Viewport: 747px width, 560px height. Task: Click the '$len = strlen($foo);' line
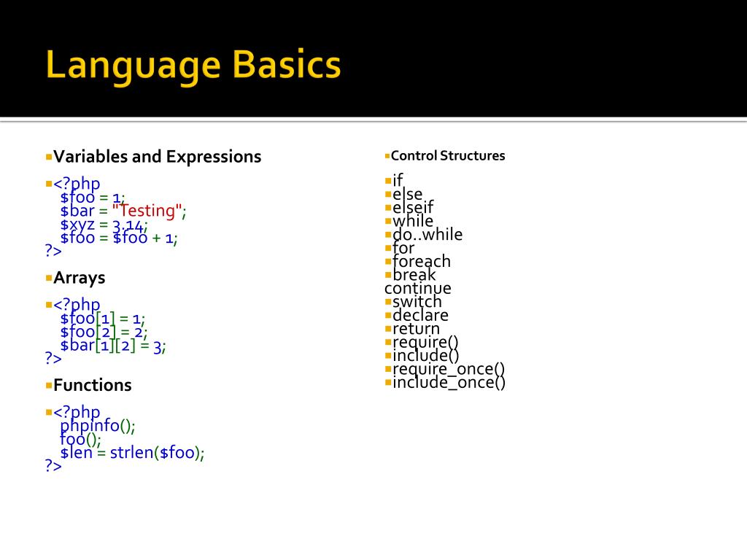tap(132, 453)
